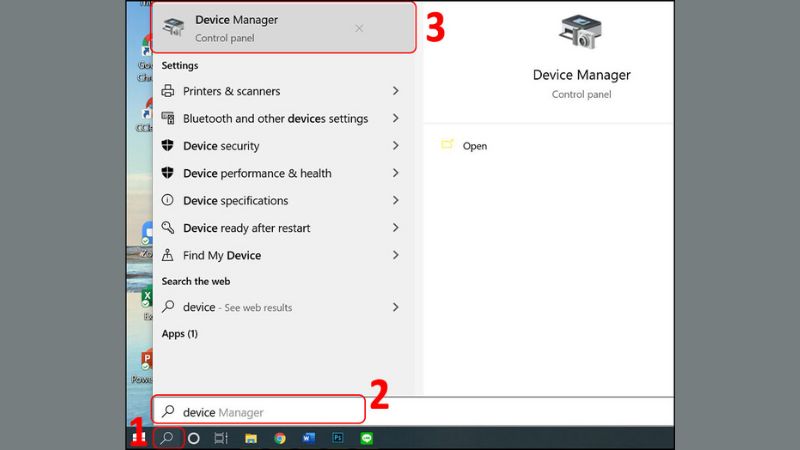Click the search box containing device
The width and height of the screenshot is (800, 450).
tap(260, 411)
